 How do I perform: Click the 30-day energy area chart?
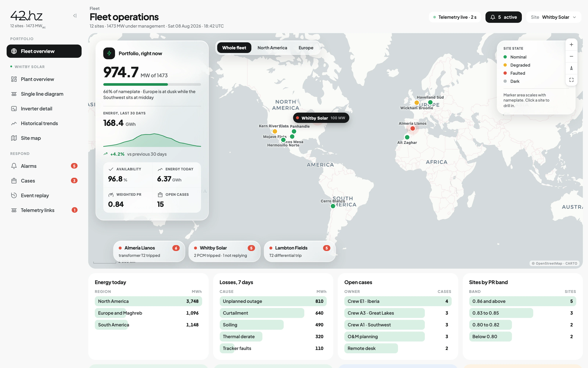click(x=152, y=140)
